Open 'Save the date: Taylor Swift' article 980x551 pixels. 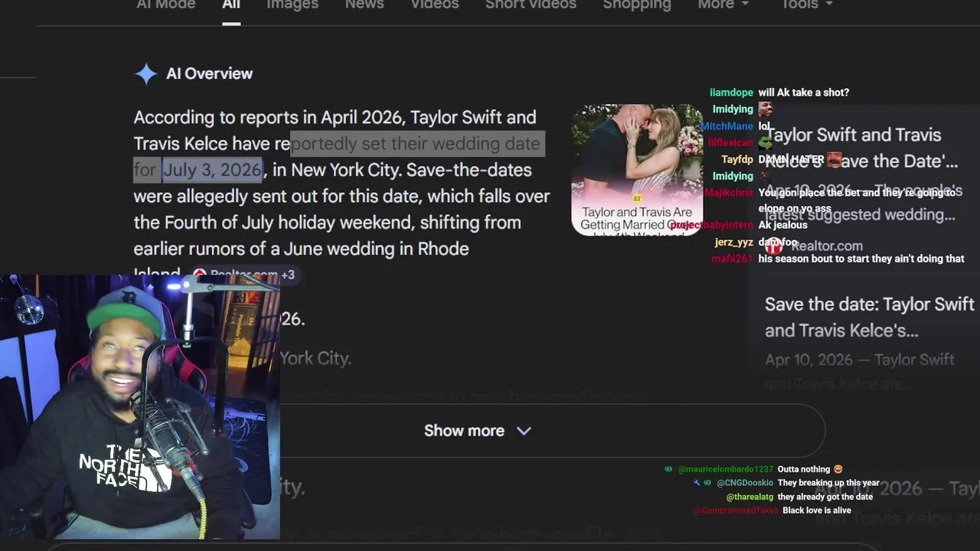pos(869,318)
